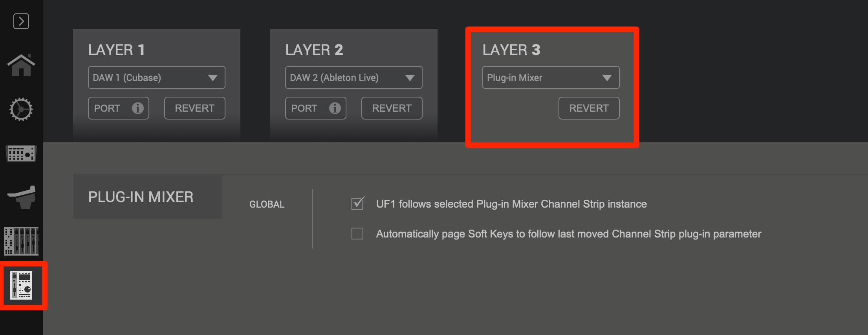Open Layer 2 DAW 2 (Ableton Live) dropdown

click(x=353, y=77)
